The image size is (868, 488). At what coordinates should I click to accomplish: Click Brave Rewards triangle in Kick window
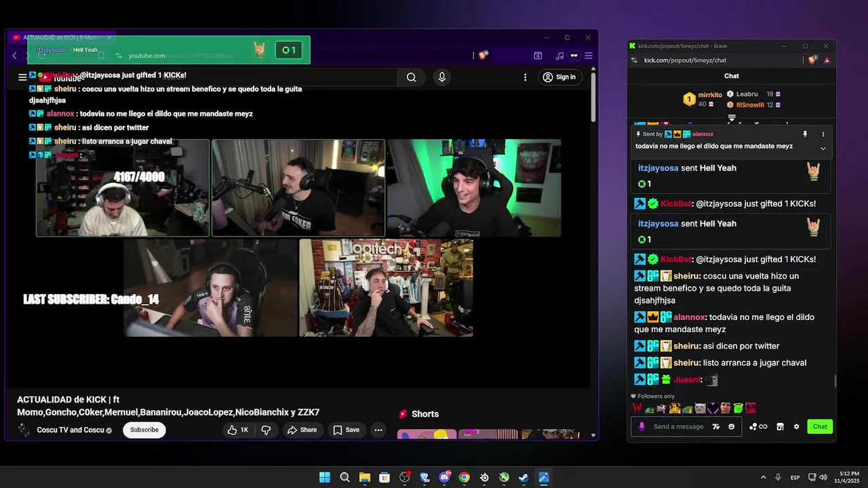[827, 60]
